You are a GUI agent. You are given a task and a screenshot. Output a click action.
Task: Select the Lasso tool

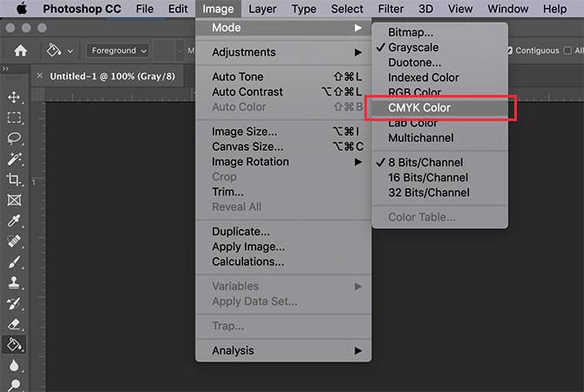click(14, 139)
